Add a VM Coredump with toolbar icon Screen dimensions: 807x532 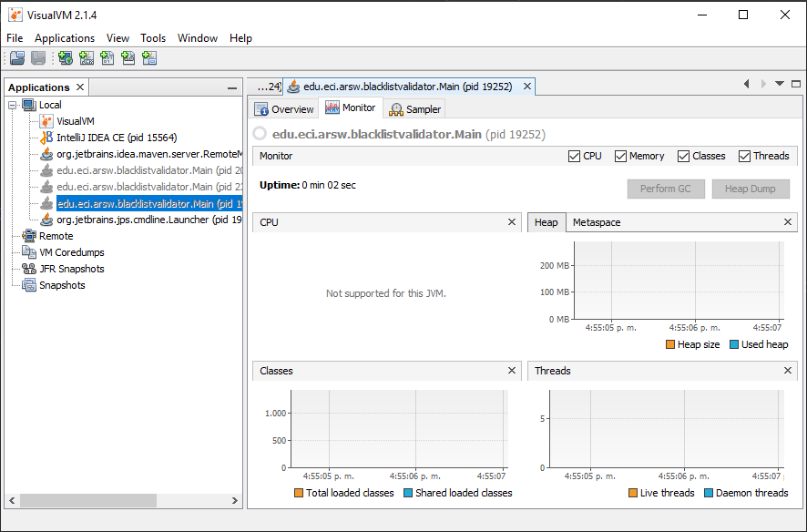pos(107,57)
